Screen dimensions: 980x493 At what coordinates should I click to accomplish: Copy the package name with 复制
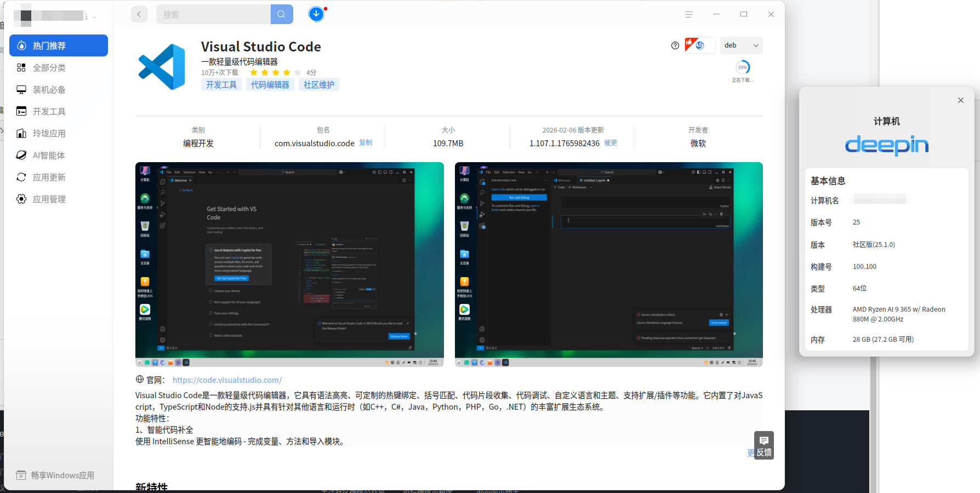pos(366,142)
